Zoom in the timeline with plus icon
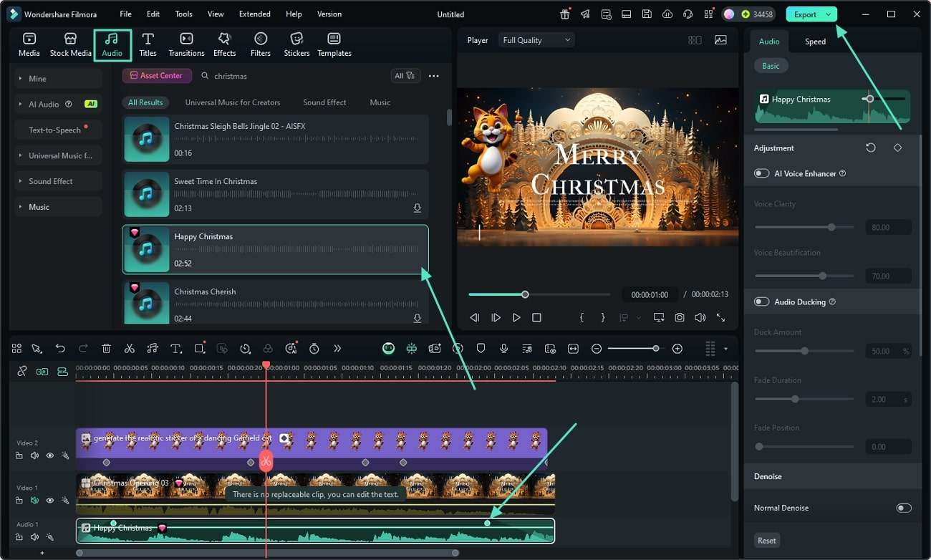 677,349
